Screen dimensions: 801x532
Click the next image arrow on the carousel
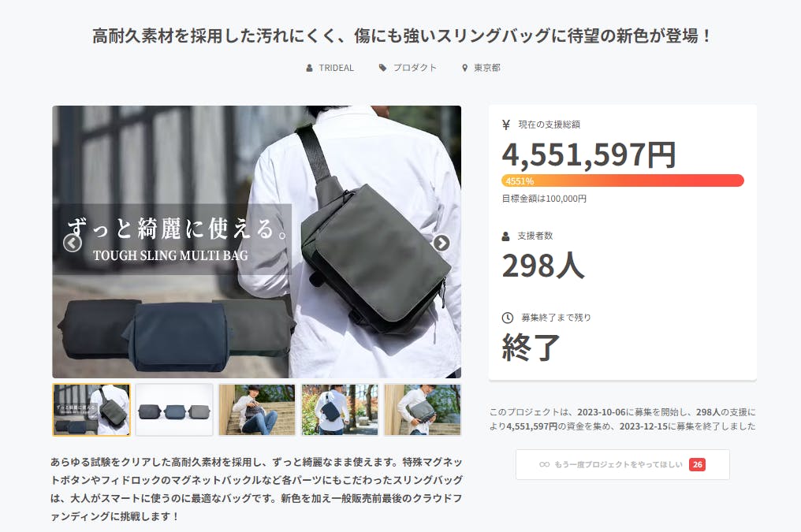pyautogui.click(x=441, y=243)
